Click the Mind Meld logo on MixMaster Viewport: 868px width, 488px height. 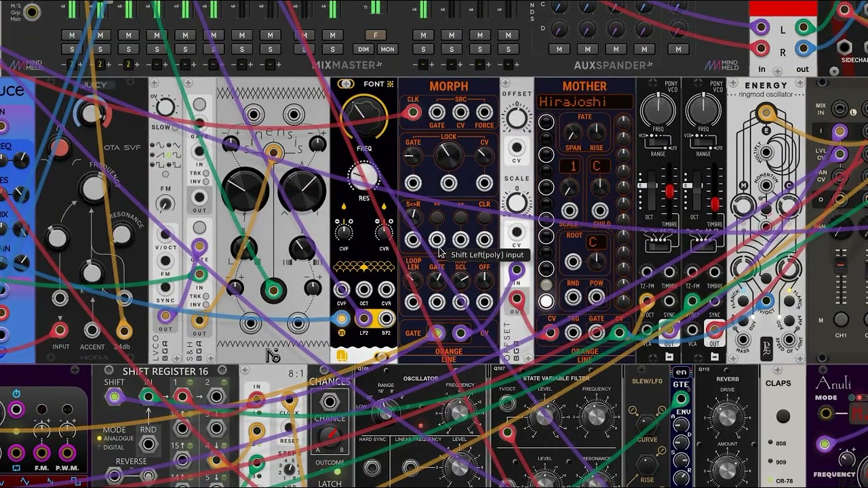coord(26,65)
